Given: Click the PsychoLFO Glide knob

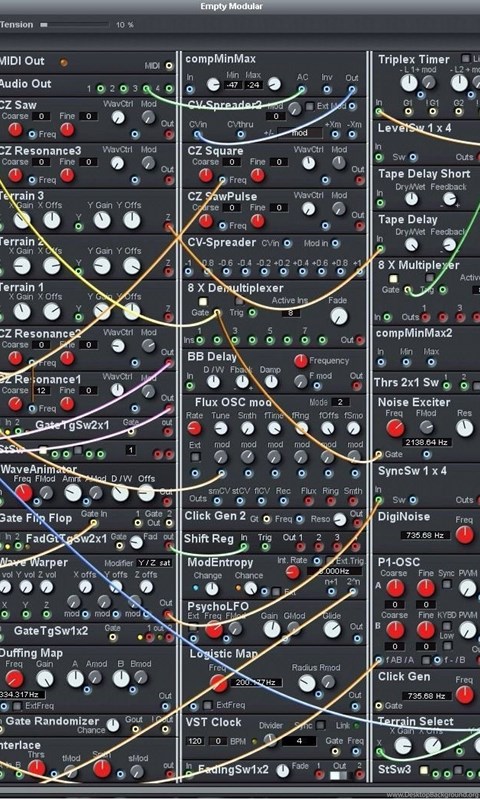Looking at the screenshot, I should point(332,630).
